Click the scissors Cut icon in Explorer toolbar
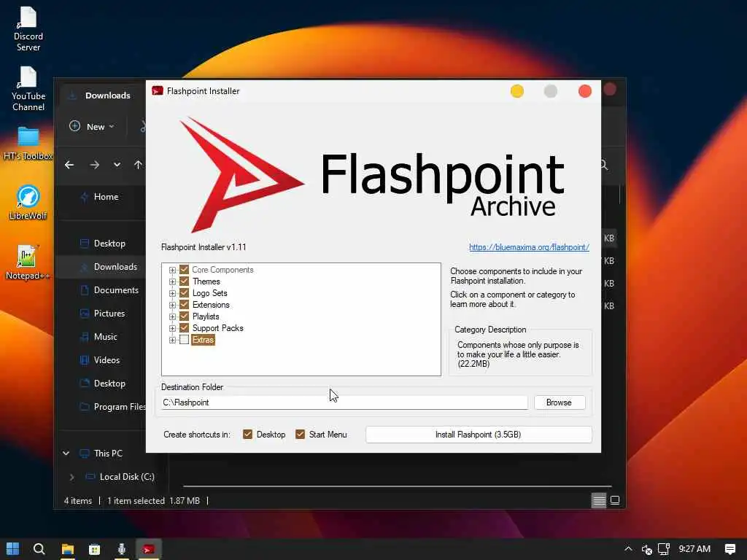Screen dimensions: 747x560 click(x=143, y=127)
